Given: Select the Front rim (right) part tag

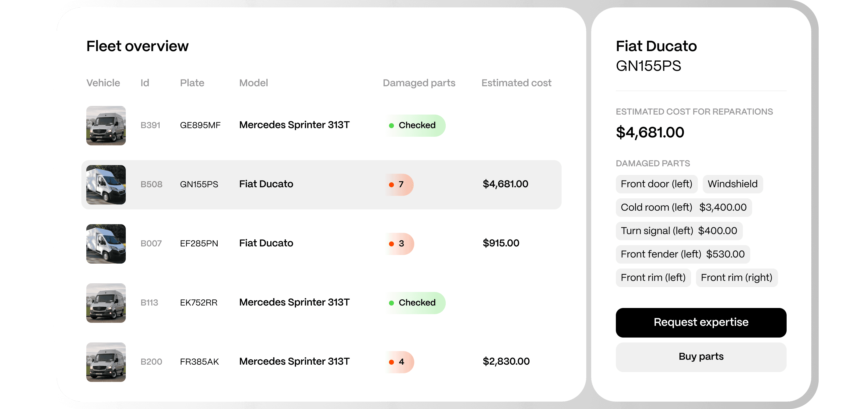Looking at the screenshot, I should [736, 278].
